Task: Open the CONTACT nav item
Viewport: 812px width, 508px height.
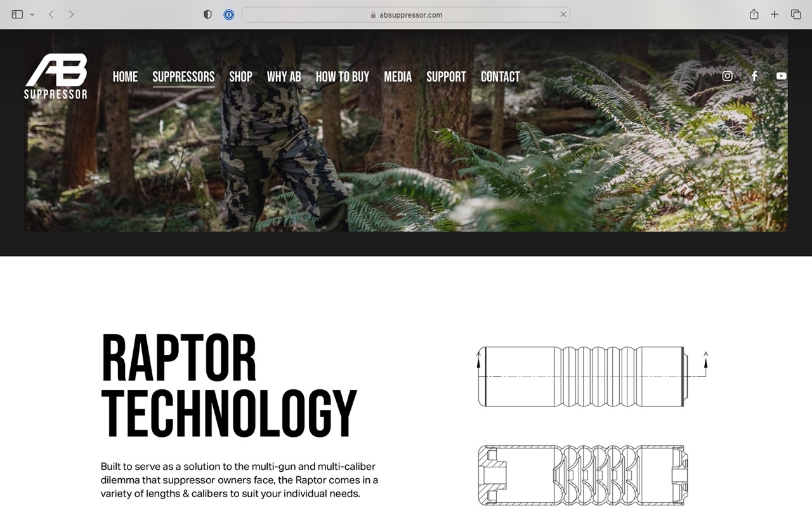Action: (501, 77)
